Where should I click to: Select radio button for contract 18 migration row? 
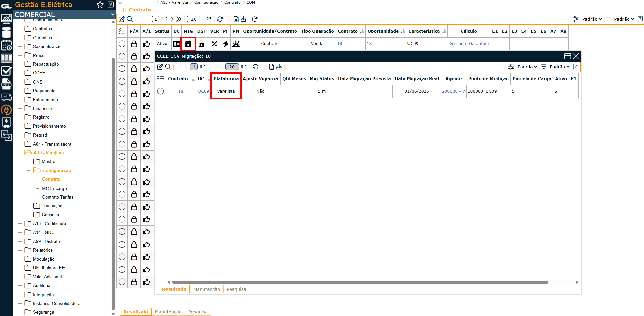pos(161,91)
